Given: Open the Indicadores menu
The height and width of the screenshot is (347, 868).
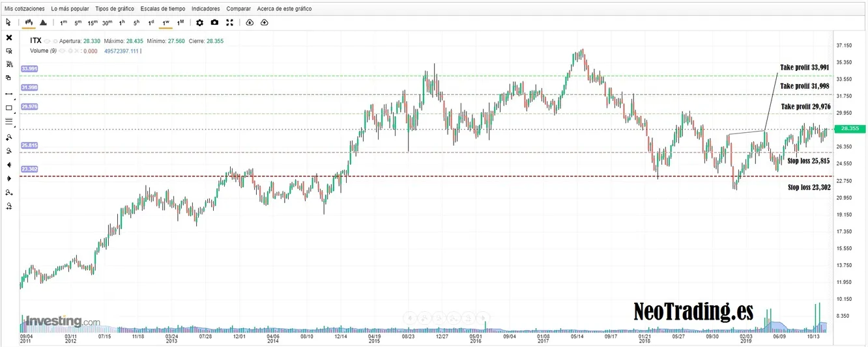Looking at the screenshot, I should [205, 9].
